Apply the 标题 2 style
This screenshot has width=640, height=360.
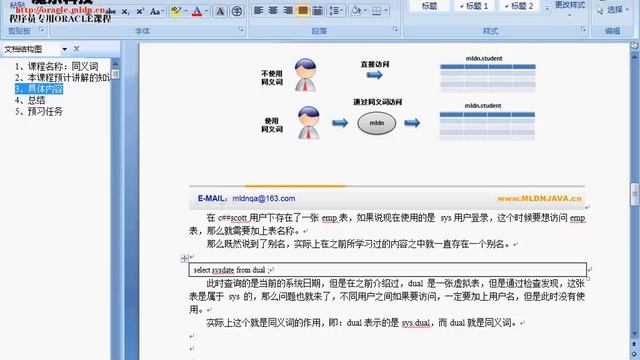(x=519, y=6)
